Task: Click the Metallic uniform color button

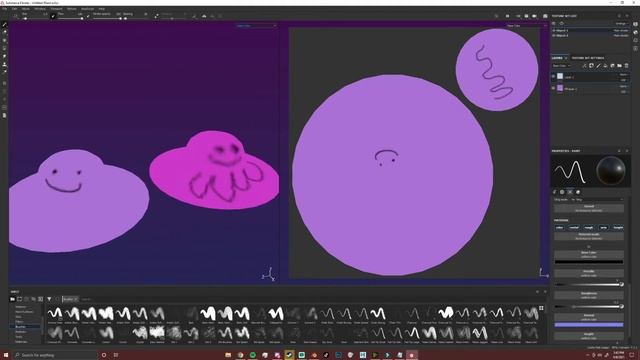Action: pos(589,273)
